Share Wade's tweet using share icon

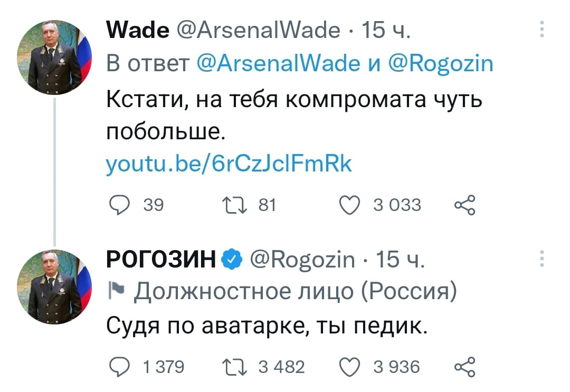(x=464, y=205)
